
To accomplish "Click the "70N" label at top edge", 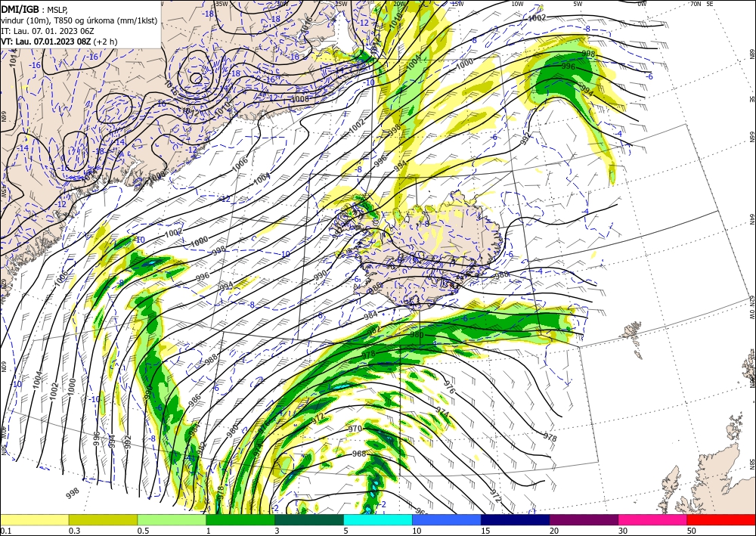I will tap(696, 3).
